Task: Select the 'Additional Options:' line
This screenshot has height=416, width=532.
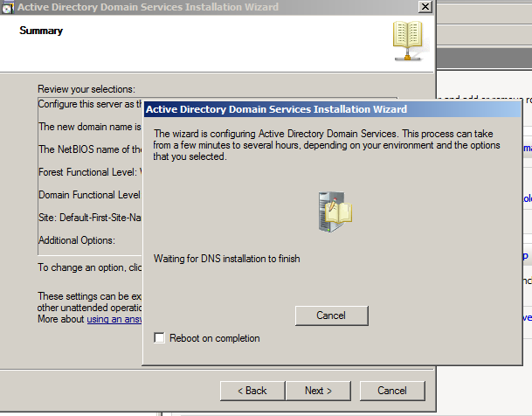Action: pyautogui.click(x=77, y=240)
